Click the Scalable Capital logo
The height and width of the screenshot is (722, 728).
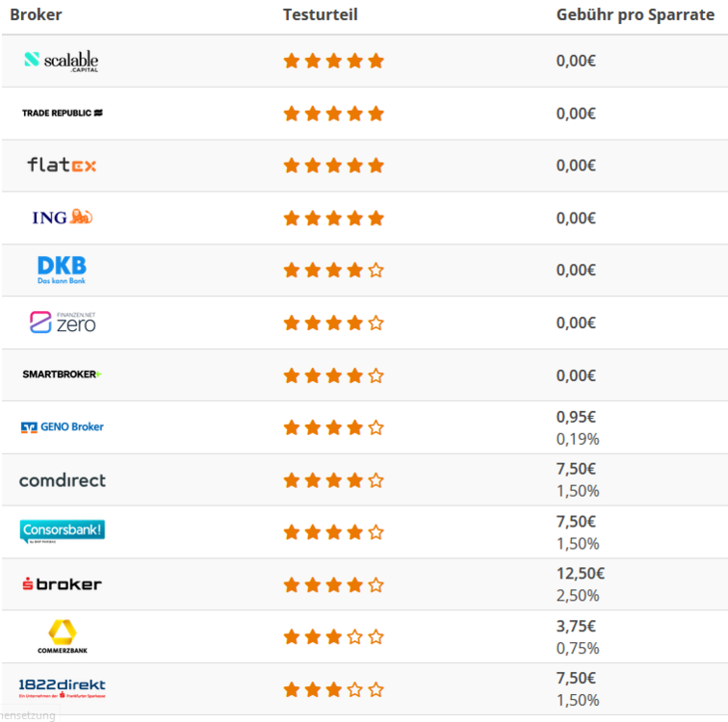tap(62, 62)
